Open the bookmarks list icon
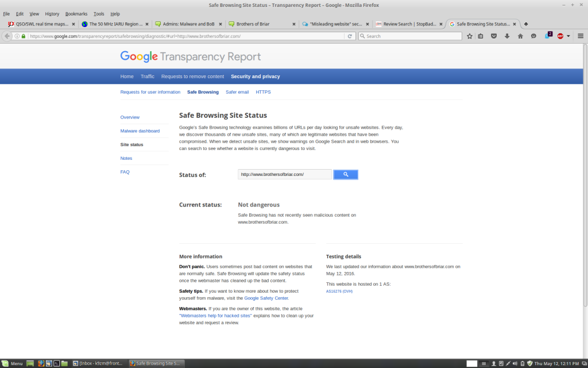This screenshot has height=368, width=588. (481, 36)
